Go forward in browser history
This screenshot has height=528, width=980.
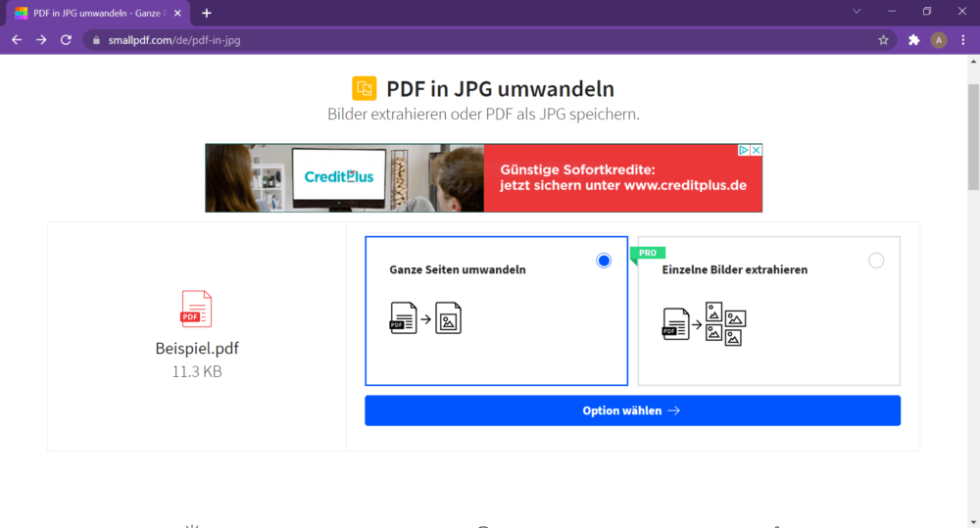[x=41, y=40]
